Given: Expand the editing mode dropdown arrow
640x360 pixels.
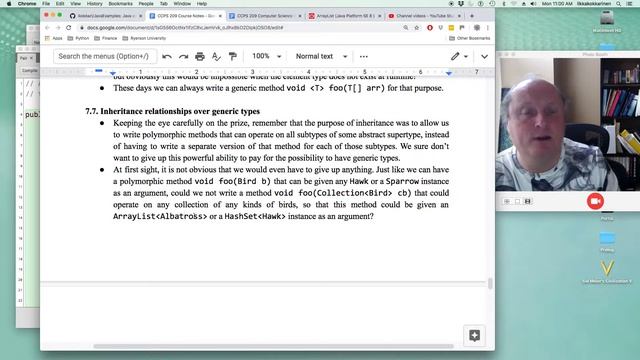Looking at the screenshot, I should [x=466, y=56].
